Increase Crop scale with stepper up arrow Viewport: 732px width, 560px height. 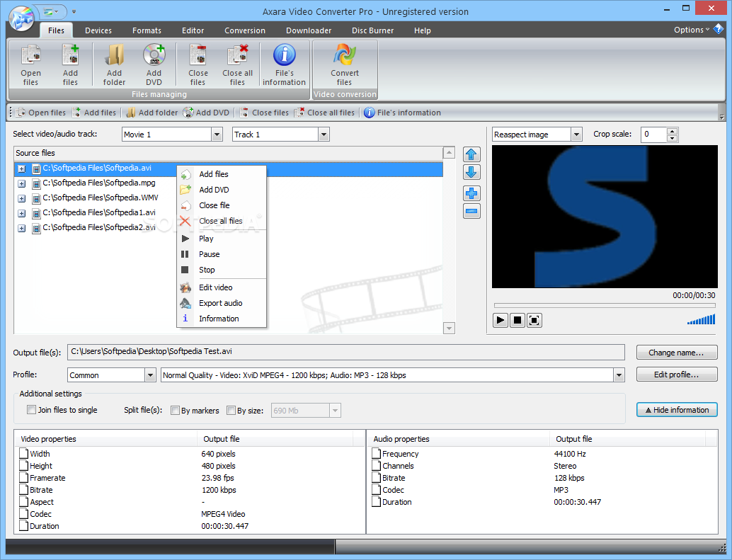pos(673,131)
